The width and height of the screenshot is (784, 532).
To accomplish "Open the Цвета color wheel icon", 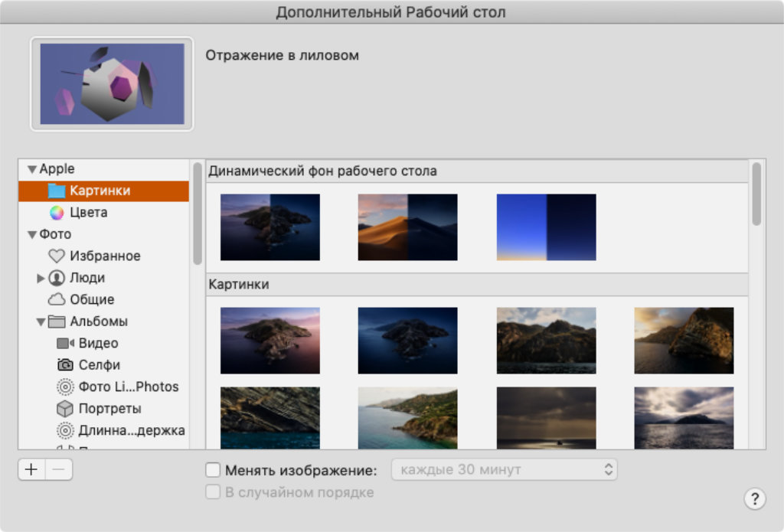I will click(x=57, y=213).
